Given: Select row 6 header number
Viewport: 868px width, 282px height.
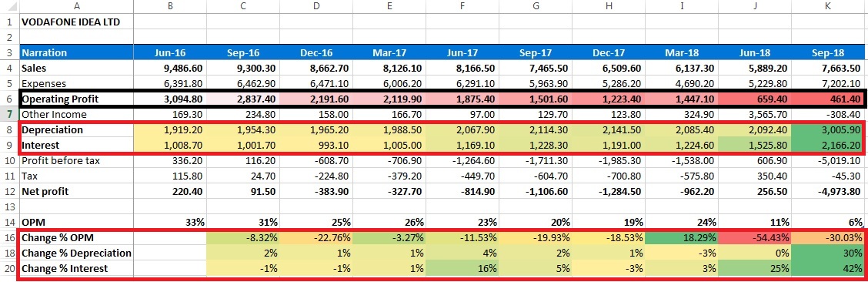Looking at the screenshot, I should coord(9,99).
